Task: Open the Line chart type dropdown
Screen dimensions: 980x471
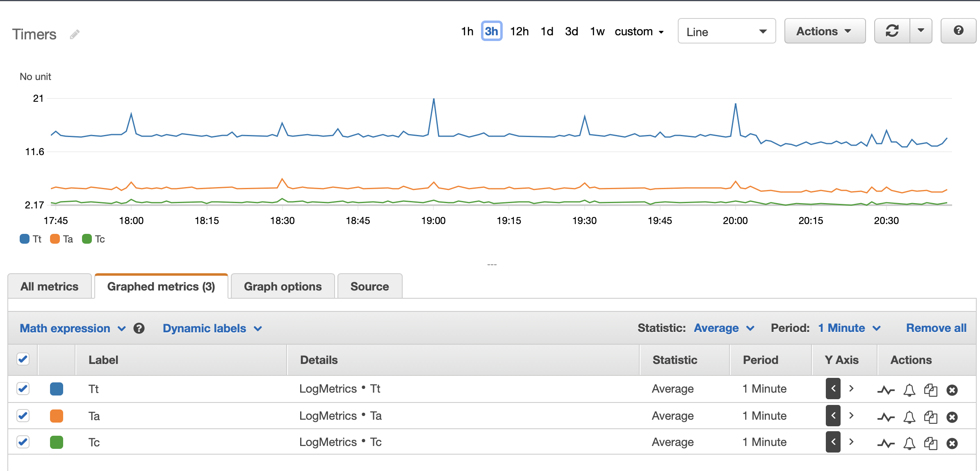Action: [x=726, y=32]
